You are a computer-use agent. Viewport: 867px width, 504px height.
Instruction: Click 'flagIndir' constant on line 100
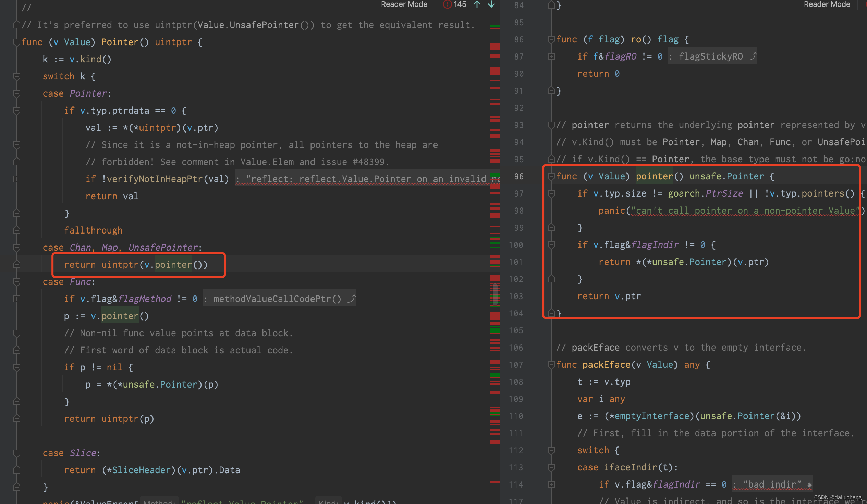pos(655,245)
